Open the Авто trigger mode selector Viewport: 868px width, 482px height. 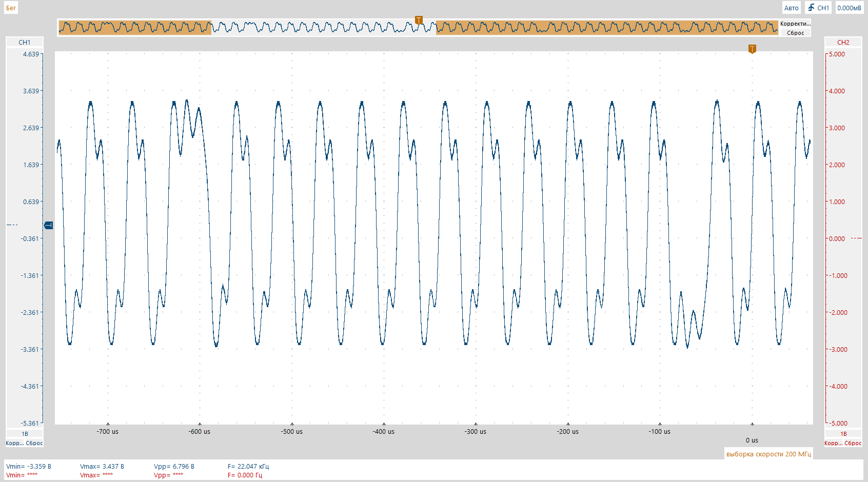coord(791,8)
